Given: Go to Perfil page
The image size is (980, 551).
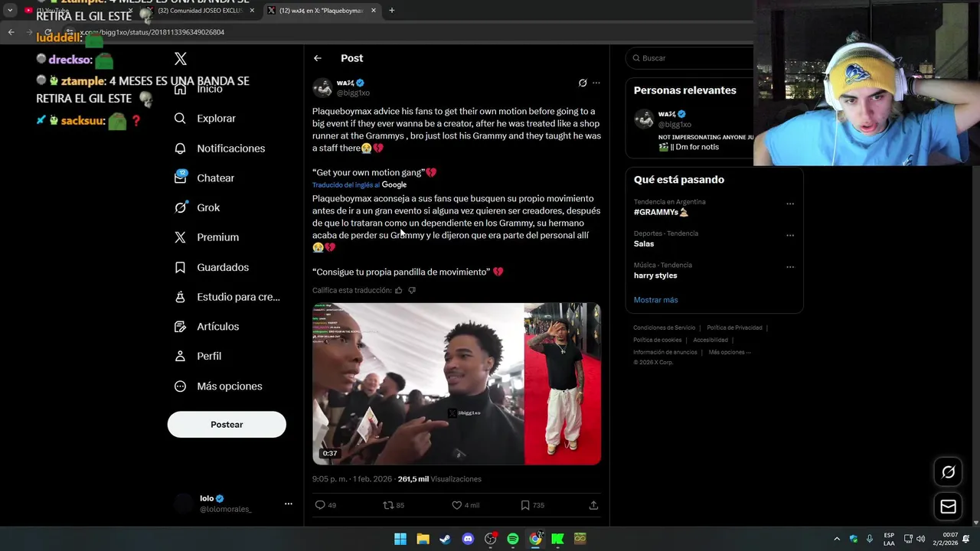Looking at the screenshot, I should (x=198, y=356).
